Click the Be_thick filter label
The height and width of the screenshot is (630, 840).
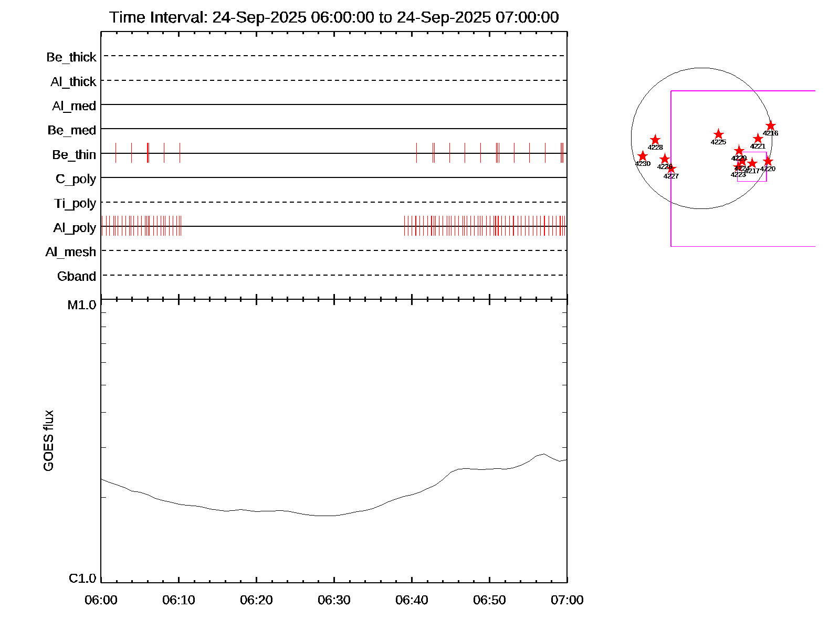point(71,57)
